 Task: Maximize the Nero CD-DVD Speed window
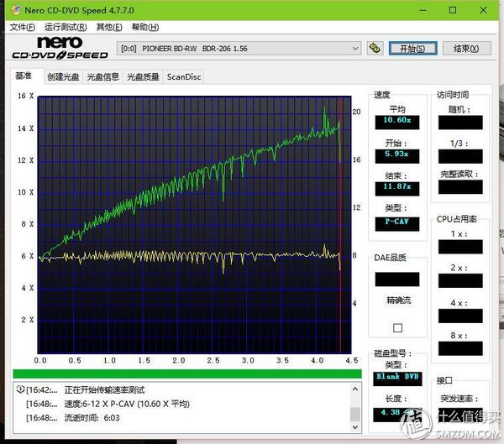pyautogui.click(x=453, y=10)
